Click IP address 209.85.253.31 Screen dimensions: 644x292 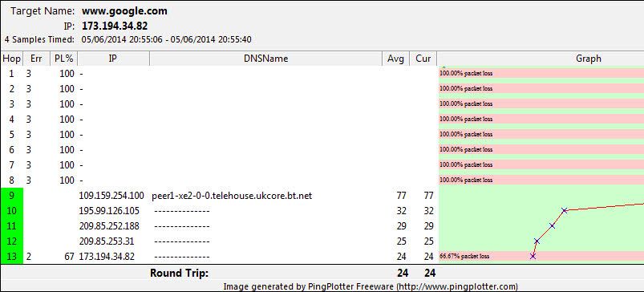pos(107,241)
